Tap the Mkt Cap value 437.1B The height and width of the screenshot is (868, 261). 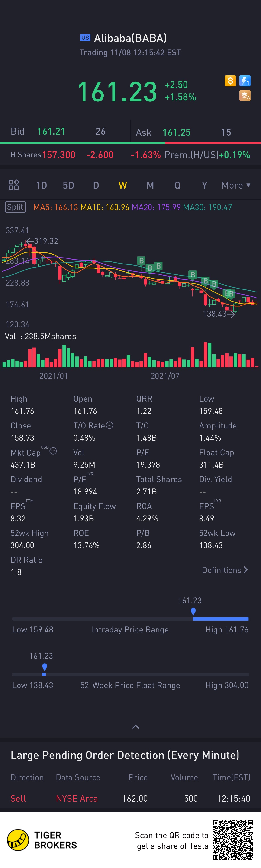coord(23,465)
